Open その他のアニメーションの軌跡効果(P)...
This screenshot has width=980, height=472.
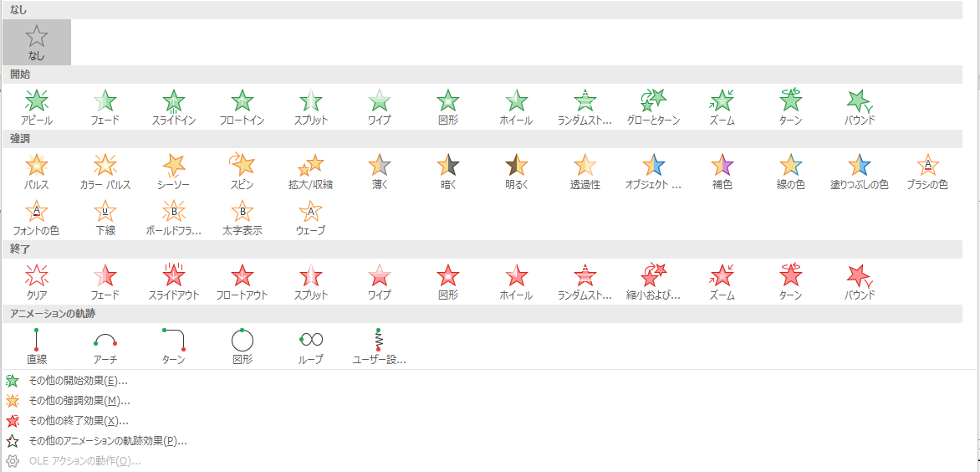click(x=108, y=441)
